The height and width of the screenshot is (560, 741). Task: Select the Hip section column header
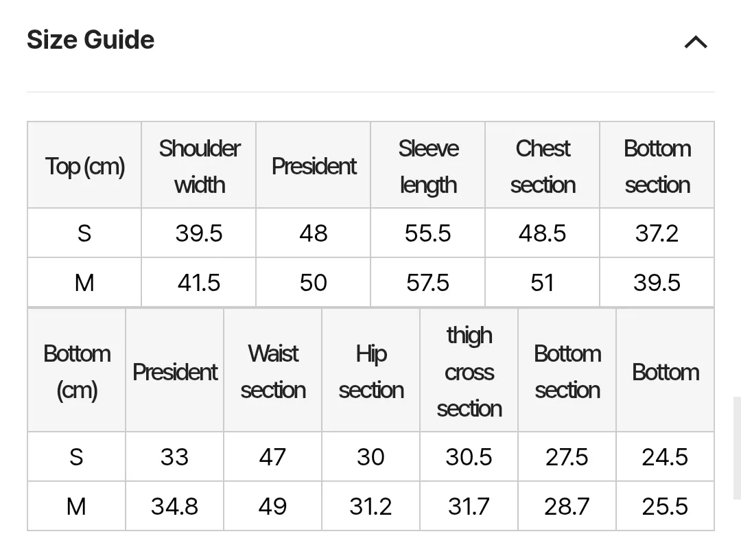tap(371, 371)
